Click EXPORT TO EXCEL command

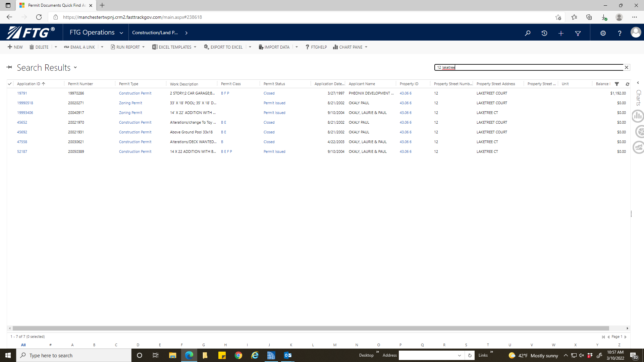(x=223, y=47)
